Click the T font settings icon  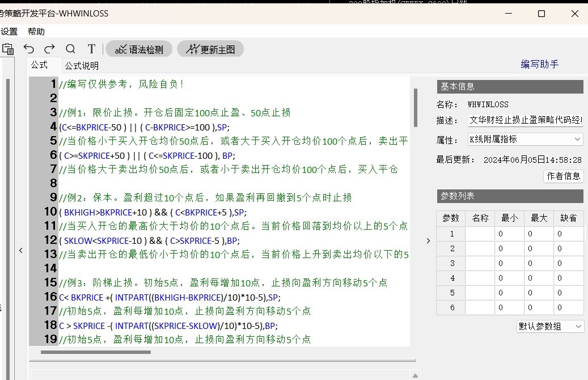(x=91, y=49)
